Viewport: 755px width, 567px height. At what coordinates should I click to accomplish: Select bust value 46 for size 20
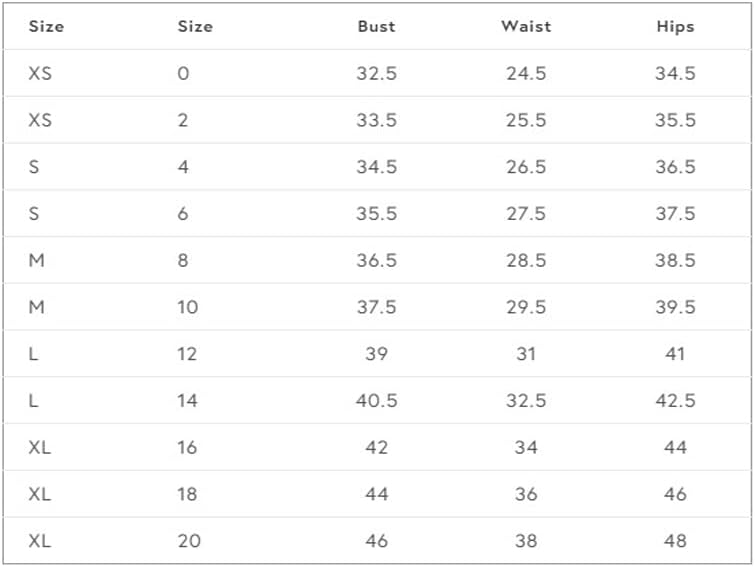point(376,541)
